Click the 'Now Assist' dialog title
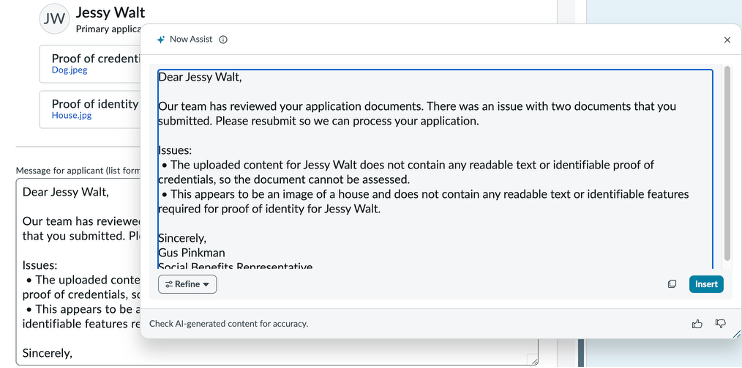This screenshot has width=742, height=368. (x=191, y=39)
